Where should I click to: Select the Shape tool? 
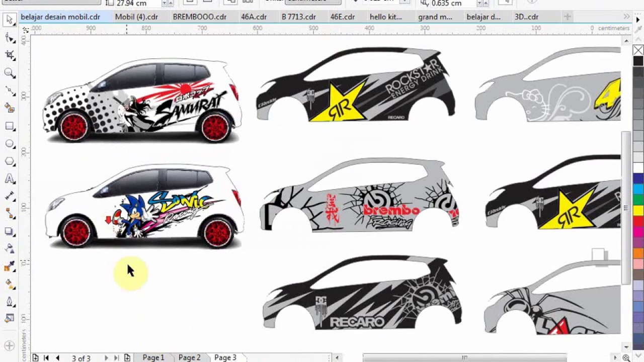pos(10,38)
